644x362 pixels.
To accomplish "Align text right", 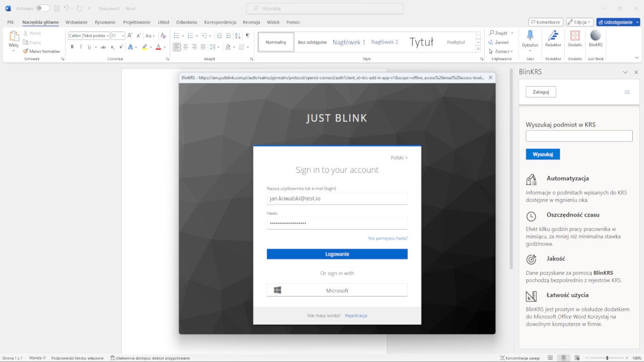I will (194, 47).
